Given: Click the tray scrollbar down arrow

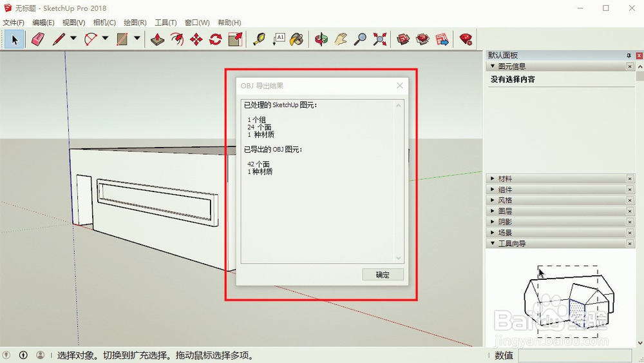Looking at the screenshot, I should point(640,342).
